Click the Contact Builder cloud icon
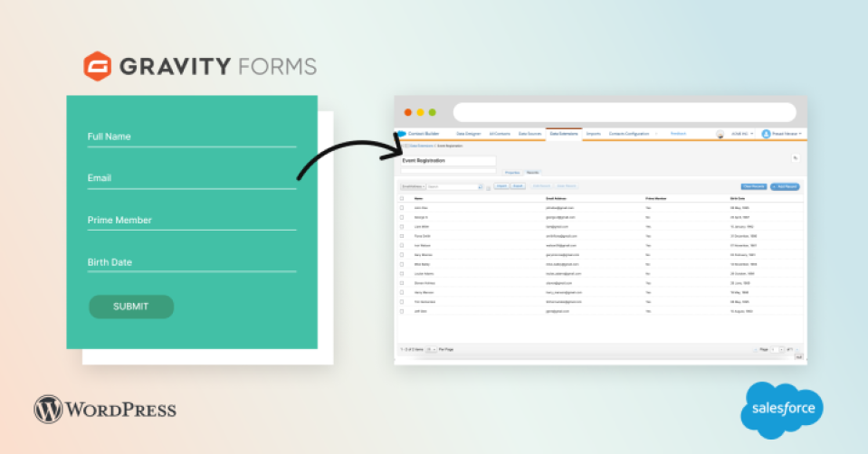 click(402, 134)
